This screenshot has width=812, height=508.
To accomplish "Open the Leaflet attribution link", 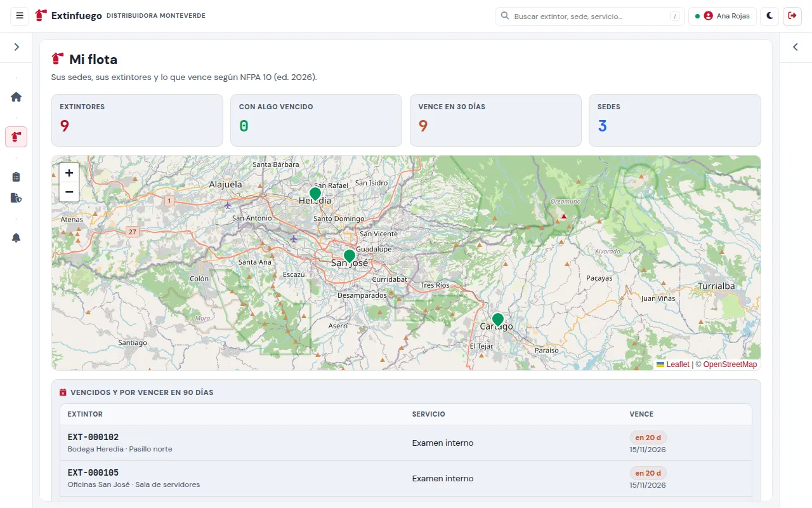I will pos(673,364).
